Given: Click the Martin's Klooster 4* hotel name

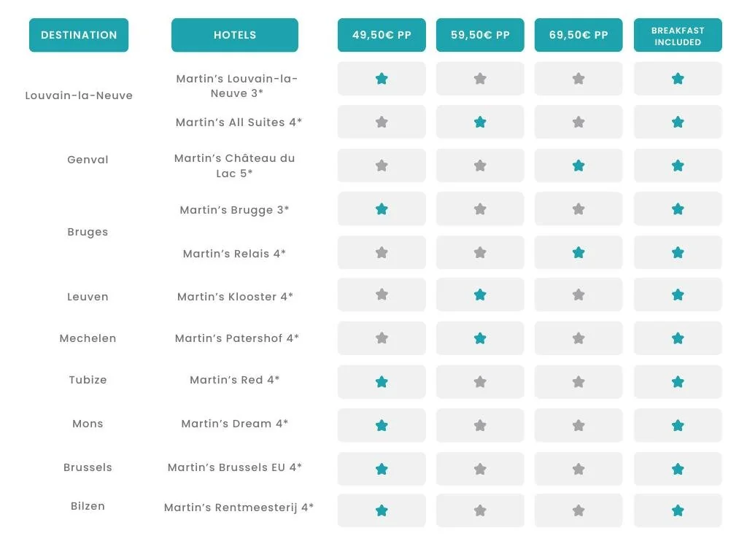Looking at the screenshot, I should 235,297.
